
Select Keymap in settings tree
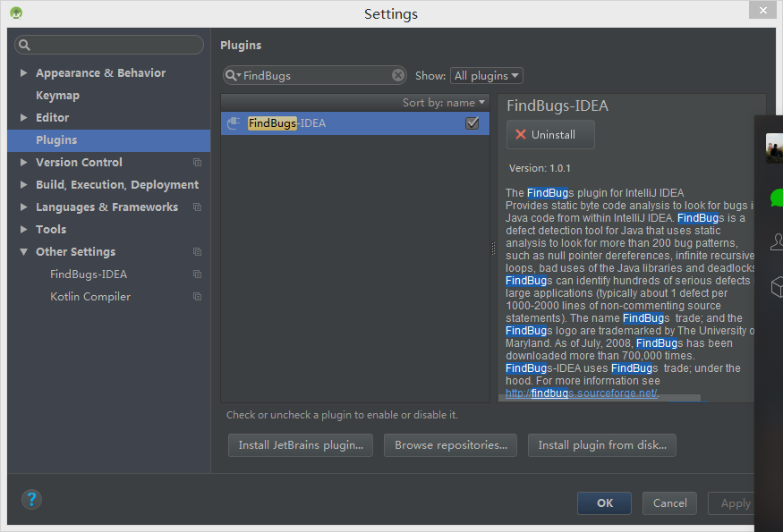(57, 96)
